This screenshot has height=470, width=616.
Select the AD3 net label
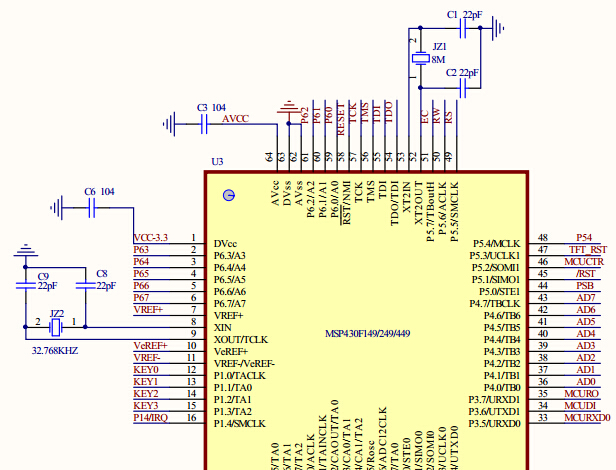coord(586,346)
